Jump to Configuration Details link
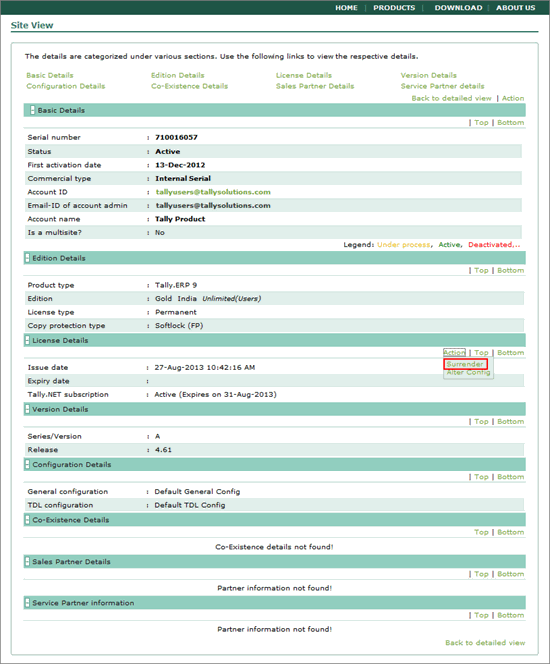550x664 pixels. [66, 86]
